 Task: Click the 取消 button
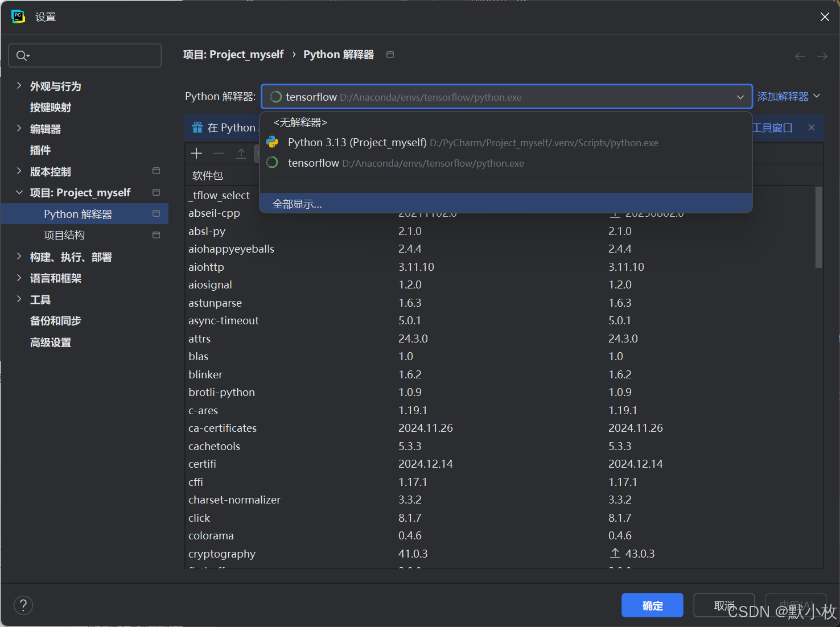(x=724, y=605)
